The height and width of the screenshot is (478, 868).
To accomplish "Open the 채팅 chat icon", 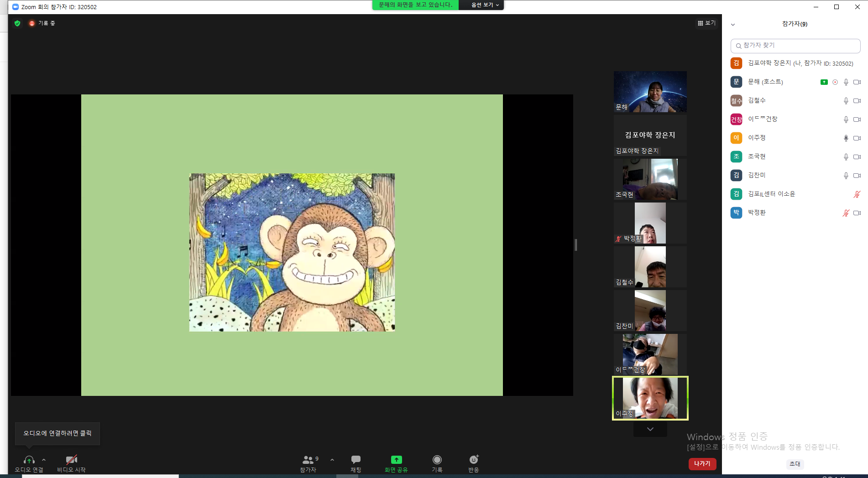I will (x=356, y=460).
